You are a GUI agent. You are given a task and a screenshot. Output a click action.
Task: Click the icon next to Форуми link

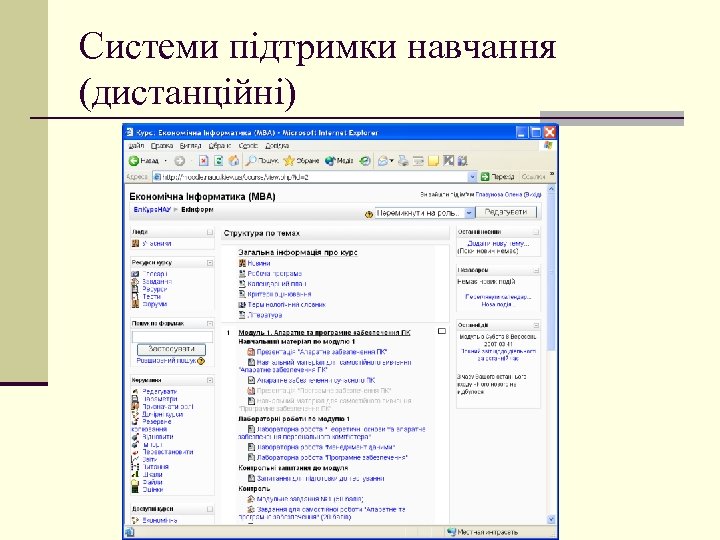135,304
